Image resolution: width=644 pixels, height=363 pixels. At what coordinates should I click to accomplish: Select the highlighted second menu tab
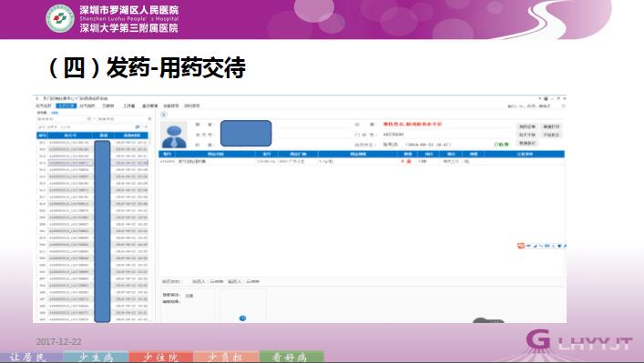pyautogui.click(x=66, y=106)
